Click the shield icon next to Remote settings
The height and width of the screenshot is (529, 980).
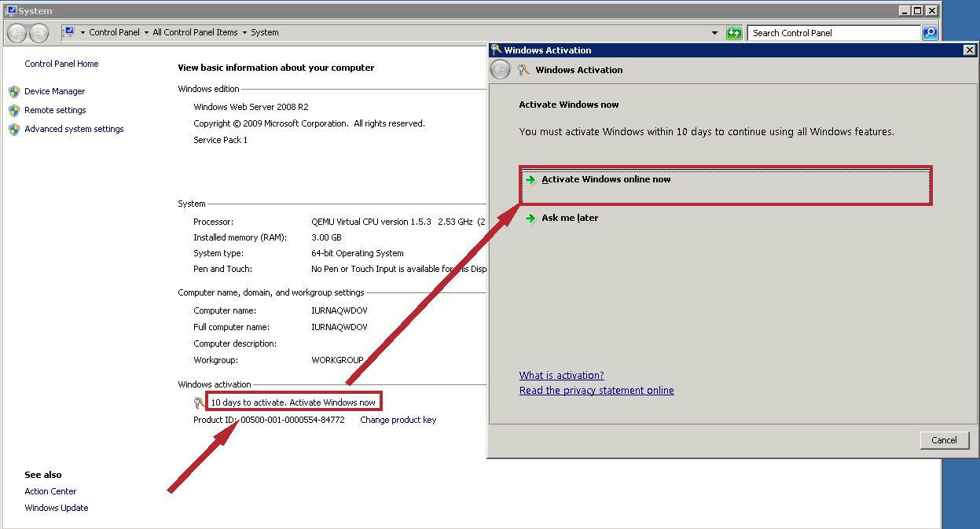coord(14,110)
